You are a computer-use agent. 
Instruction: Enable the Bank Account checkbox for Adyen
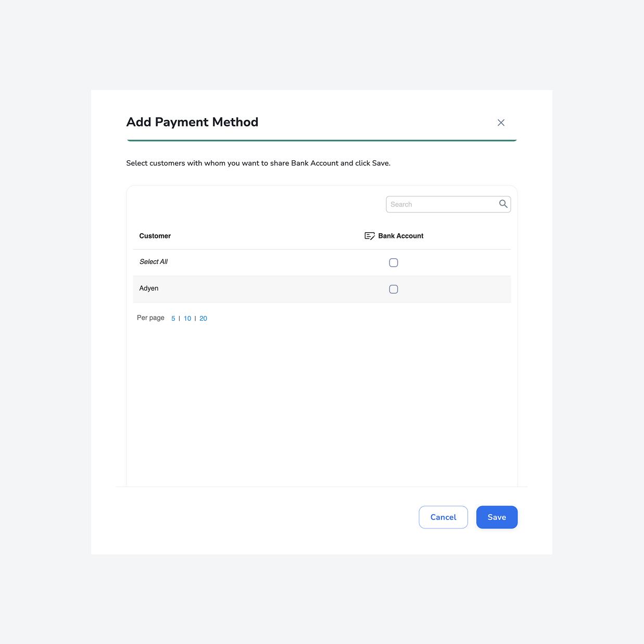click(393, 289)
